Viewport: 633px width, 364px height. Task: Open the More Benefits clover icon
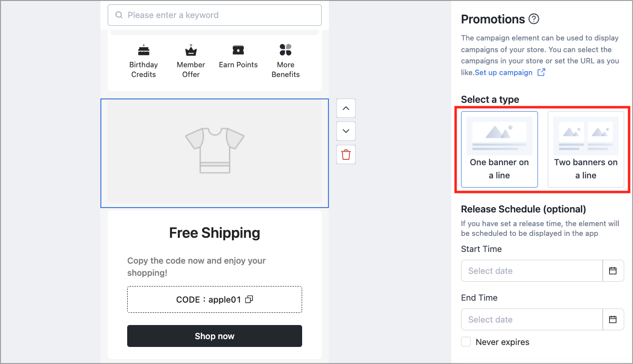coord(286,50)
